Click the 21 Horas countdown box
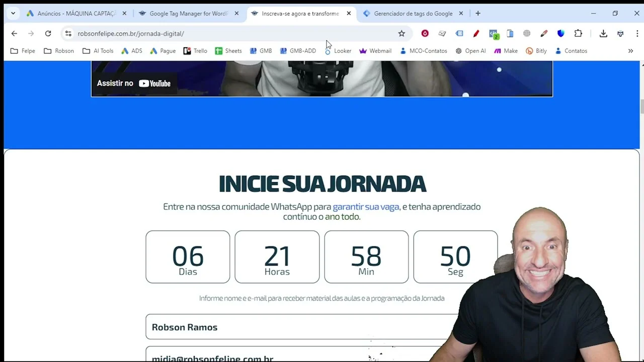Viewport: 644px width, 362px height. 277,257
